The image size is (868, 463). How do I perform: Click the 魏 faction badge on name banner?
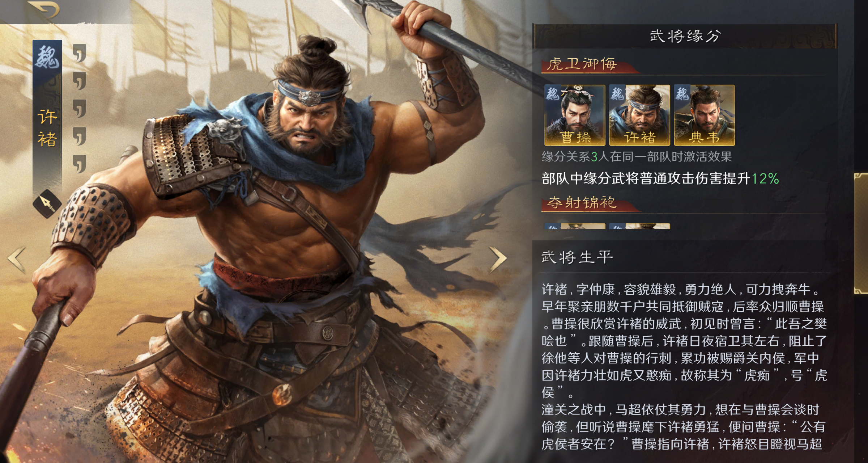pyautogui.click(x=47, y=57)
